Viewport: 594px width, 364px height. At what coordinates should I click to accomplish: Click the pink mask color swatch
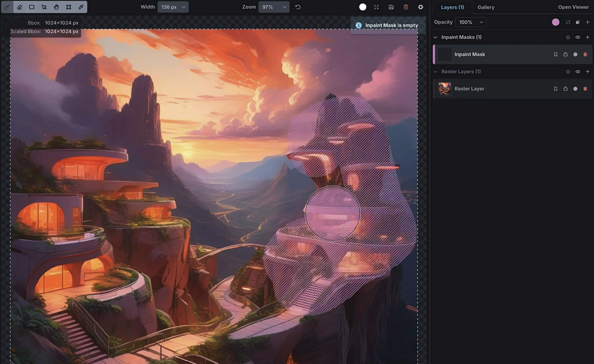[555, 22]
